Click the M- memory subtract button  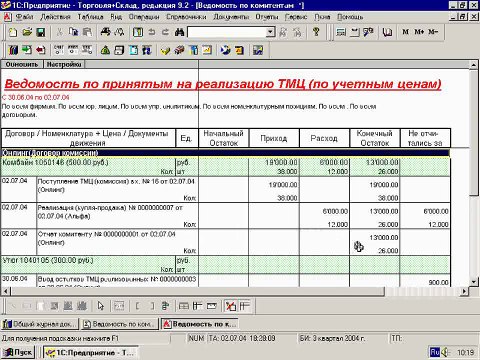[433, 32]
